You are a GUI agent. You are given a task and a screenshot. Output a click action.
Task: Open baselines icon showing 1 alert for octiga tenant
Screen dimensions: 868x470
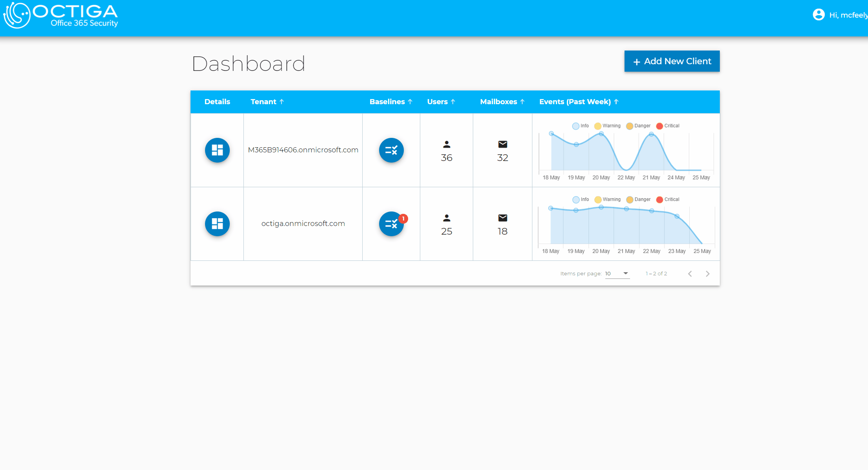tap(391, 224)
